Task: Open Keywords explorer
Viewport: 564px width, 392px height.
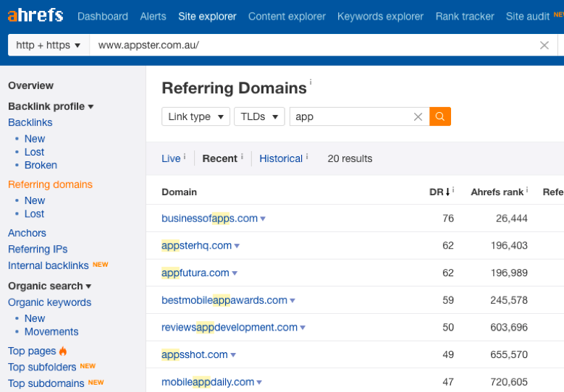Action: pyautogui.click(x=380, y=16)
